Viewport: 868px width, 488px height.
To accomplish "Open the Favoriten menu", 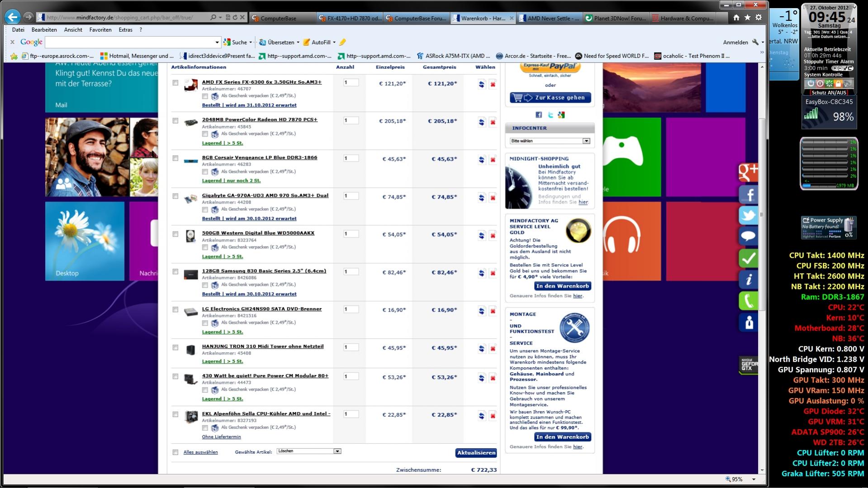I will [100, 30].
